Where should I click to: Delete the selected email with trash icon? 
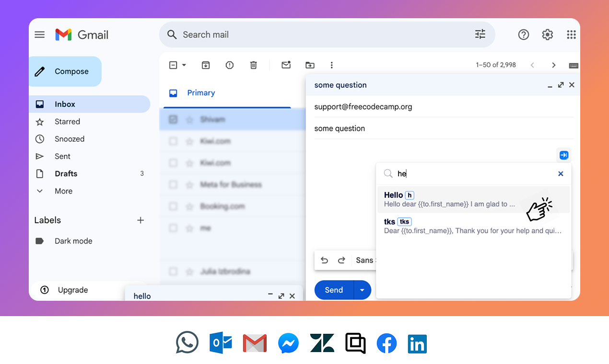click(254, 65)
